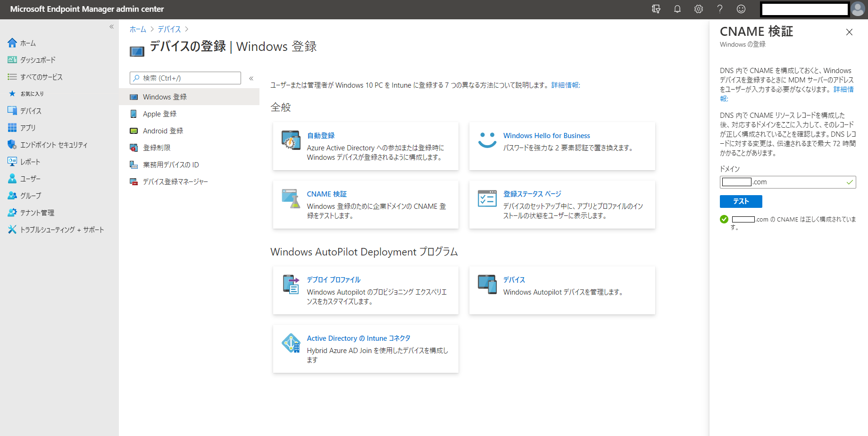Click the 登録ステータス ページ card icon
The width and height of the screenshot is (868, 436).
point(487,198)
